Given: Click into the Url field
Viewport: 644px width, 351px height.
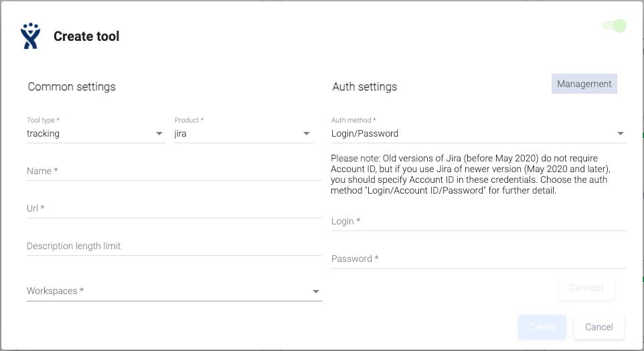Looking at the screenshot, I should (x=173, y=209).
